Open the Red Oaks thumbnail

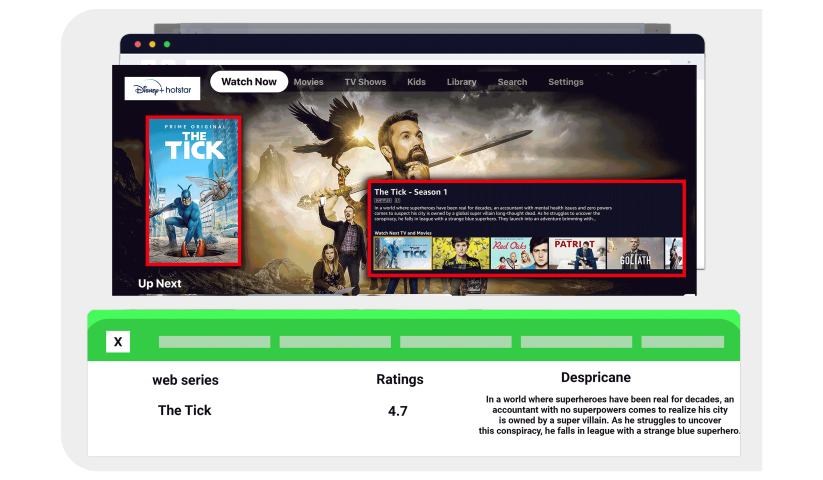pos(519,253)
